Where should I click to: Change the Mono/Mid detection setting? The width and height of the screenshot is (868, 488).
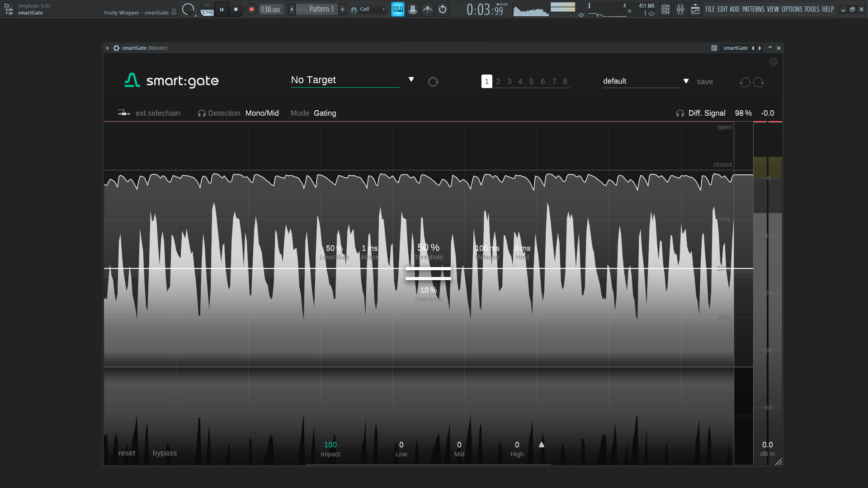coord(262,113)
